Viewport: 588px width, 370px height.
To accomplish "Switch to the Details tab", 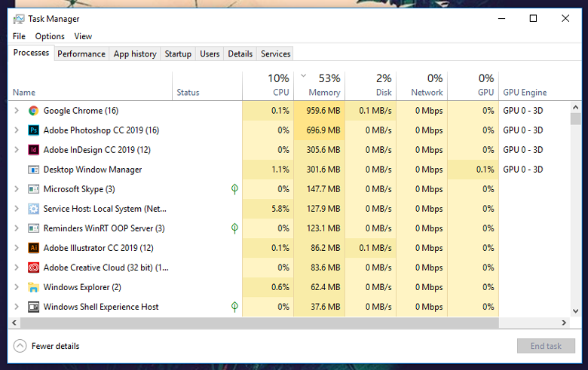I will 240,54.
